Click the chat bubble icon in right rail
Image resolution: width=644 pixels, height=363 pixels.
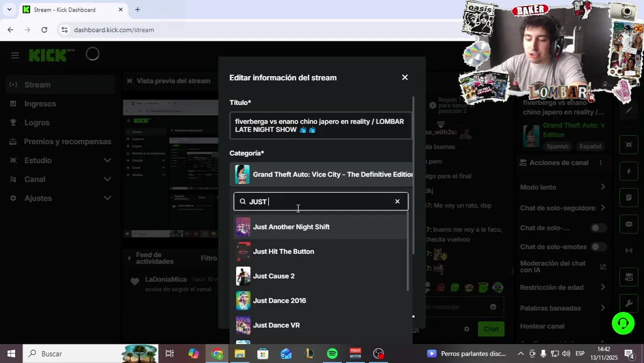point(629,224)
